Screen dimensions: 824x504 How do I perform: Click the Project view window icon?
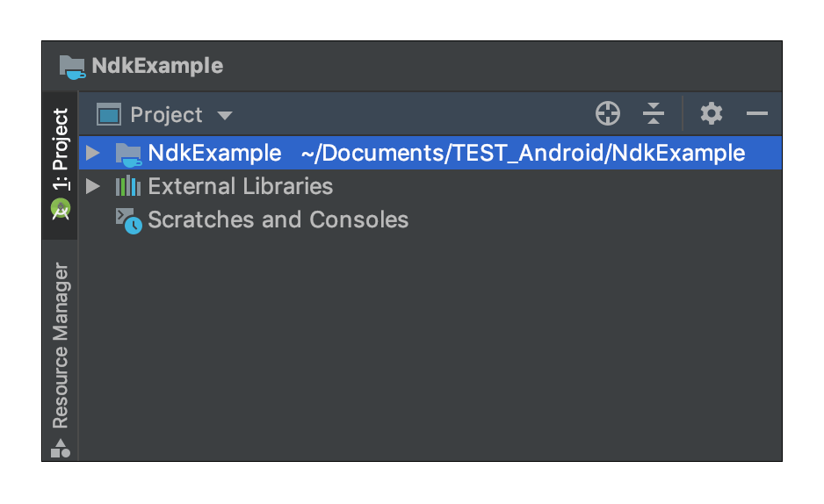pyautogui.click(x=109, y=114)
